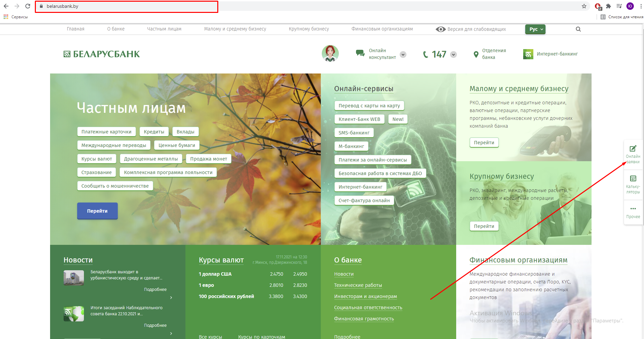Click the Финансовым организациям card heading
Screen dimensions: 644x339
pos(518,260)
